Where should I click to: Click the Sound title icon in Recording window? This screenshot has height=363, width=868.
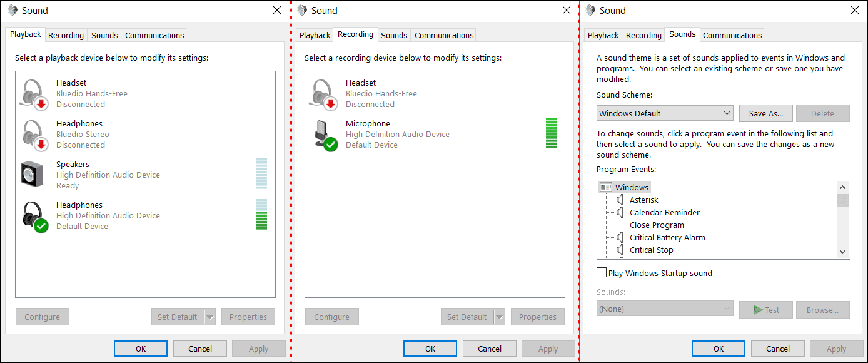[x=302, y=10]
